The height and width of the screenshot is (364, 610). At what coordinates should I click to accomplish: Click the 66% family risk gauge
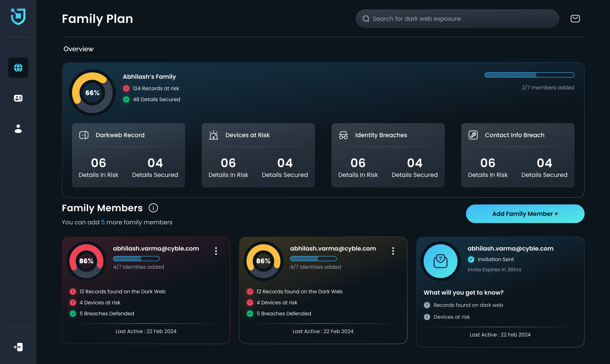pyautogui.click(x=92, y=93)
